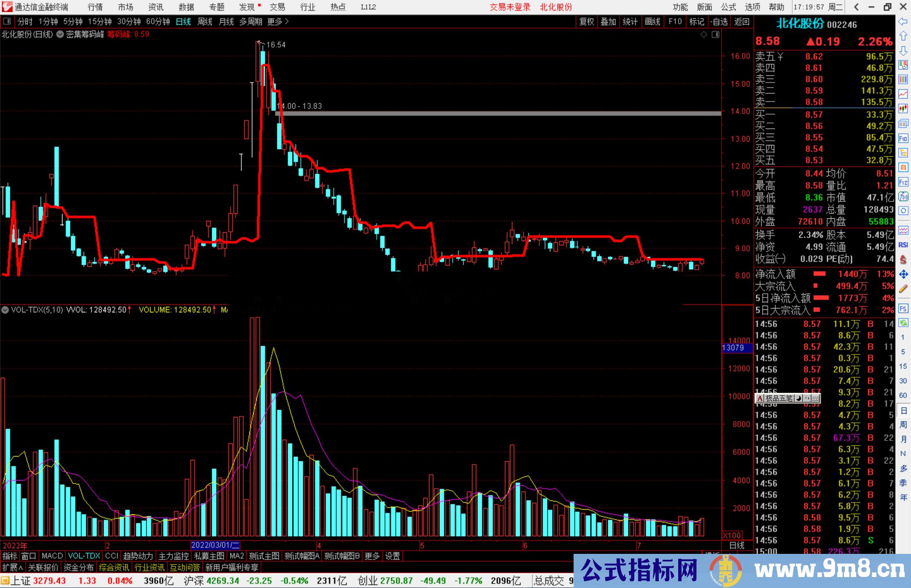Viewport: 911px width, 588px height.
Task: Toggle the panel icon left of 分时
Action: coord(7,21)
